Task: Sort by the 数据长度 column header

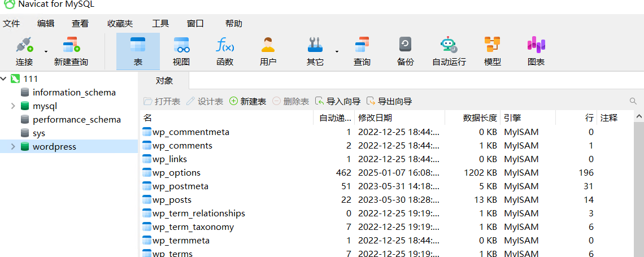Action: [472, 118]
